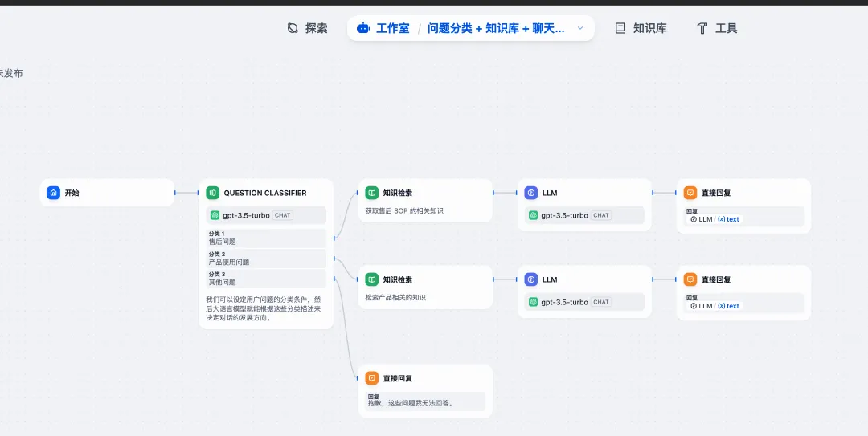
Task: Open the 工具 tab
Action: tap(717, 28)
